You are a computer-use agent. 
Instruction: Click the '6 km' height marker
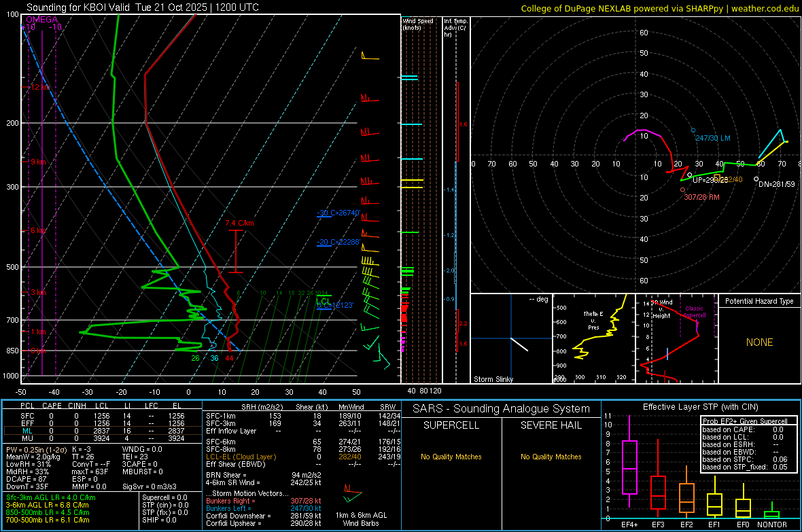point(38,230)
